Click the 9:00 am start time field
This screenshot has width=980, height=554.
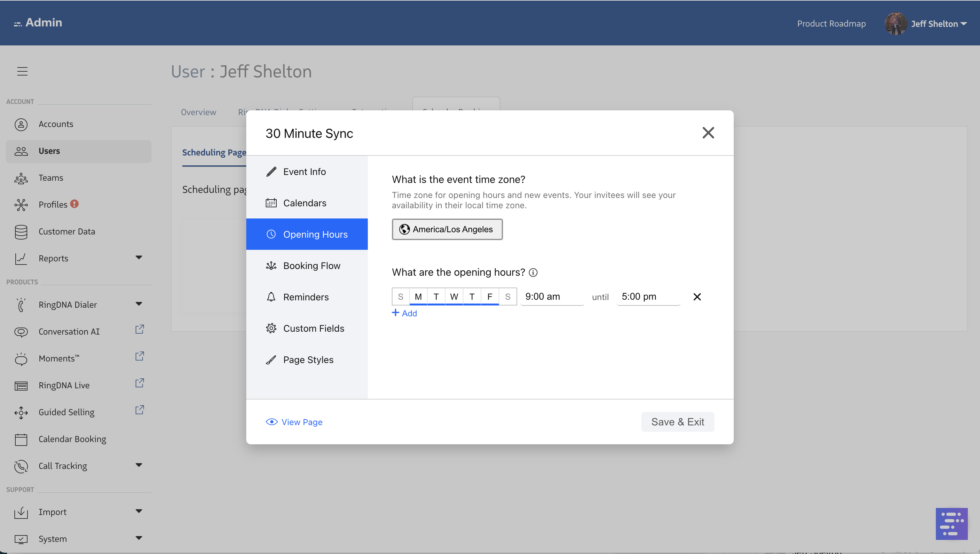(x=551, y=297)
